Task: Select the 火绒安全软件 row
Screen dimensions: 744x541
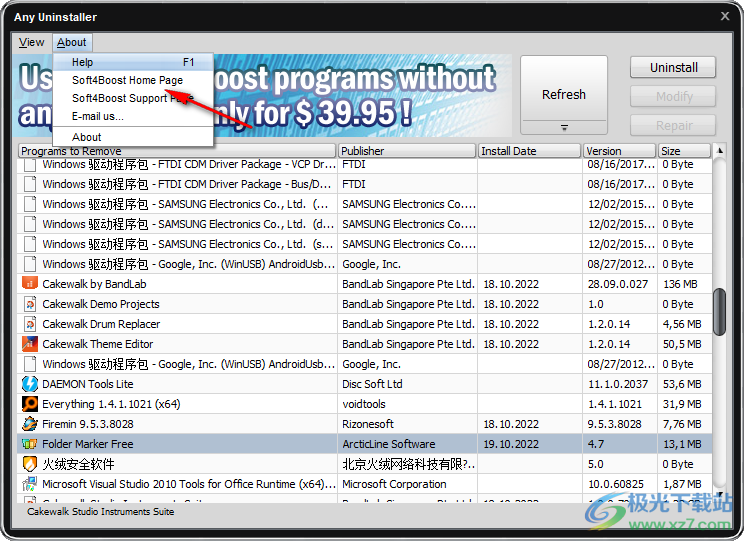Action: [364, 464]
